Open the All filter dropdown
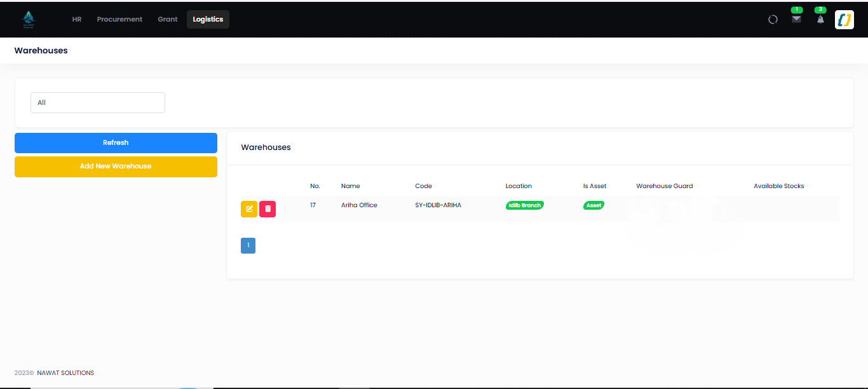Image resolution: width=868 pixels, height=389 pixels. click(98, 102)
